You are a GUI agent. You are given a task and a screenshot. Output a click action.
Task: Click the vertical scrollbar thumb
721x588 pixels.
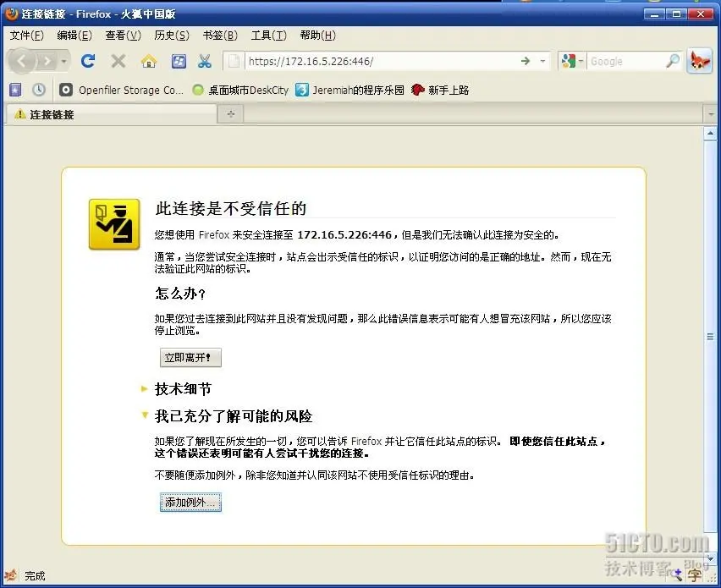tap(710, 337)
